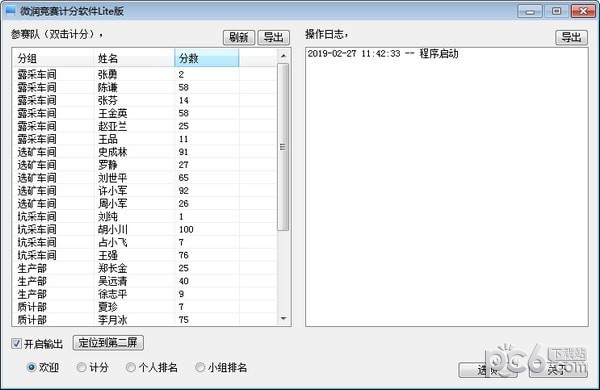Click the 定位到第二屏 button

pos(108,343)
